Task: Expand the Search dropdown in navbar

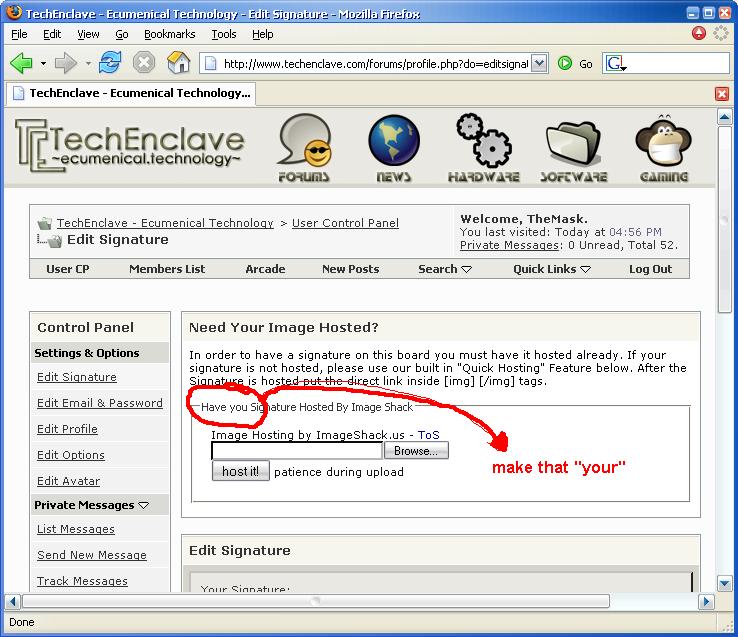Action: coord(445,269)
